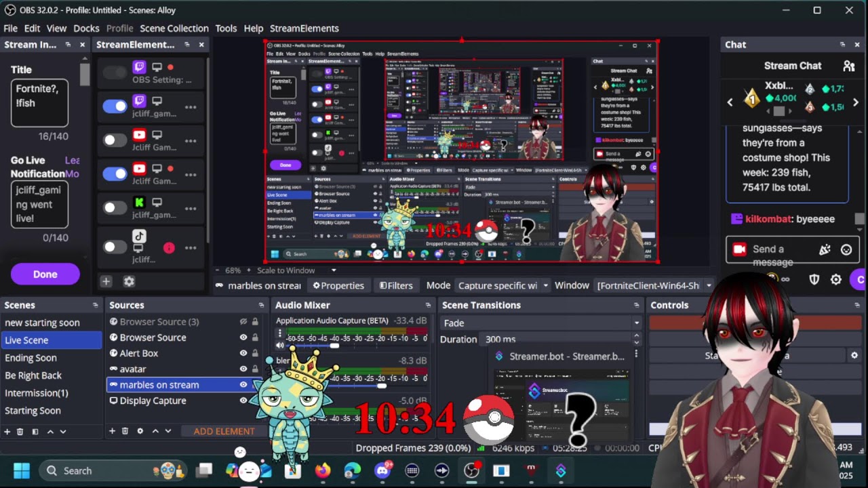The image size is (868, 488).
Task: Open the Scene Transitions Fade dropdown
Action: pyautogui.click(x=540, y=323)
